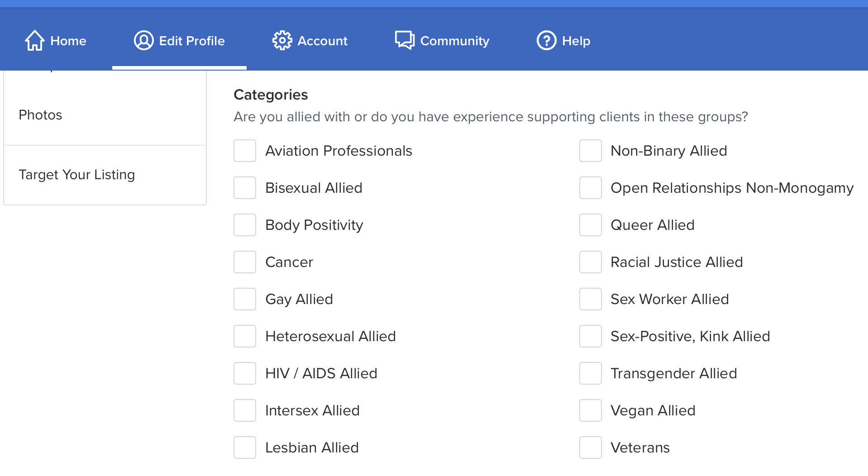Toggle the Racial Justice Allied checkbox

click(x=591, y=262)
